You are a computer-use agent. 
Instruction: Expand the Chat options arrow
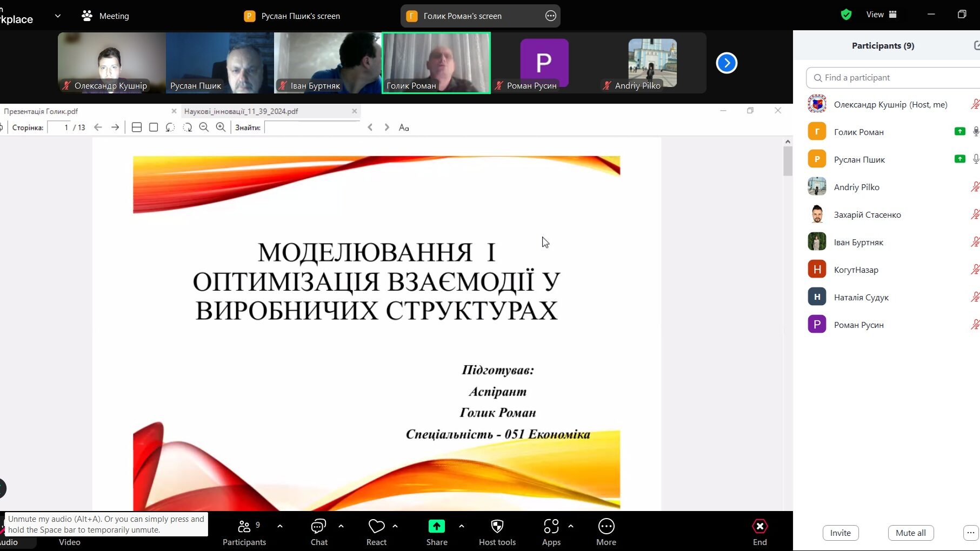click(341, 526)
